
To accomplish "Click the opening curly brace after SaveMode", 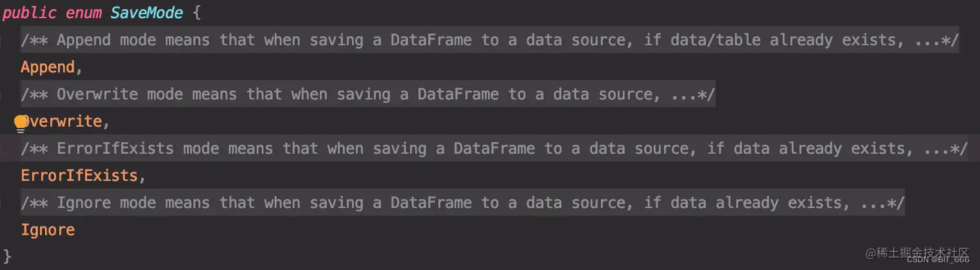I will 197,13.
